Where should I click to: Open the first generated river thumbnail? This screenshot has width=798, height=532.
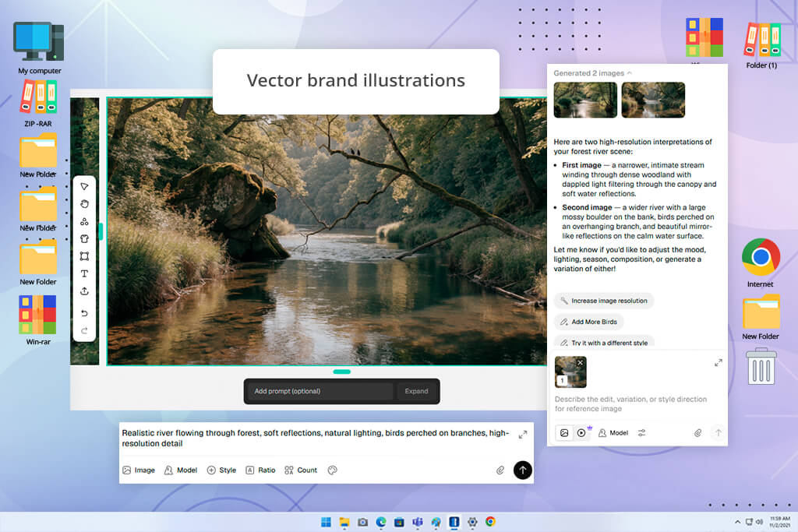coord(585,100)
